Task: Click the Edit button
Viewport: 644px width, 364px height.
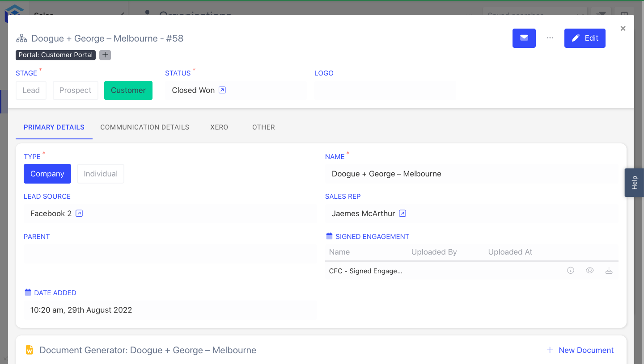Action: click(585, 38)
